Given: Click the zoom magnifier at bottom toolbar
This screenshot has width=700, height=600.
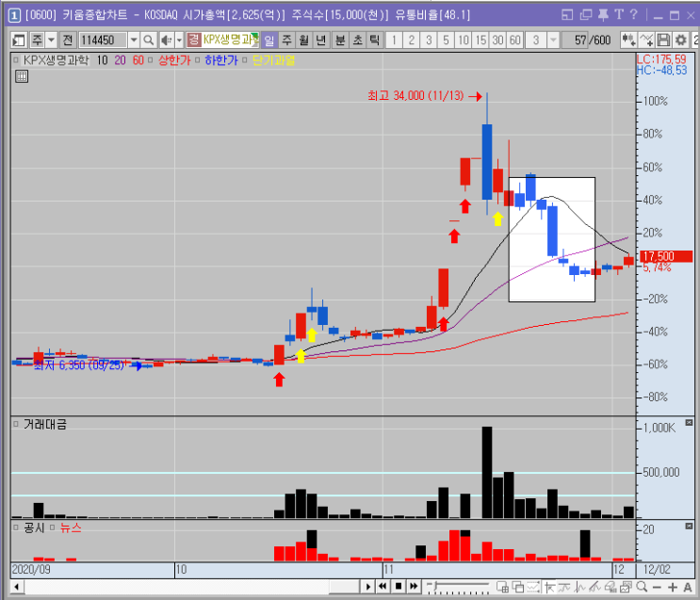Looking at the screenshot, I should pyautogui.click(x=642, y=587).
